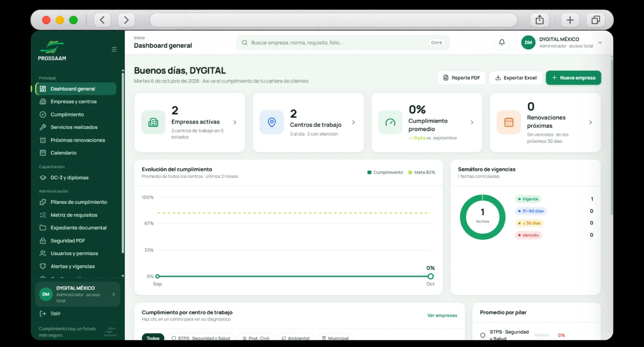Select the Todos filter tab
Image resolution: width=644 pixels, height=347 pixels.
pyautogui.click(x=153, y=338)
